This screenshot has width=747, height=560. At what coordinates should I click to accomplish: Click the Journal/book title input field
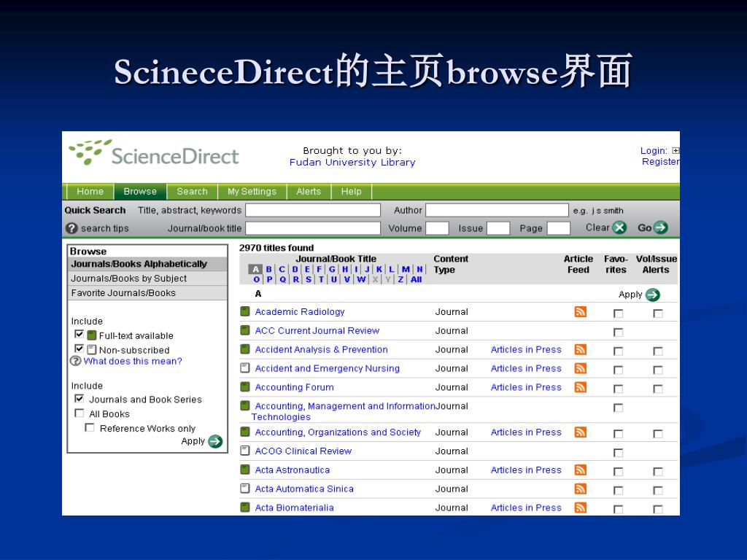pyautogui.click(x=313, y=228)
